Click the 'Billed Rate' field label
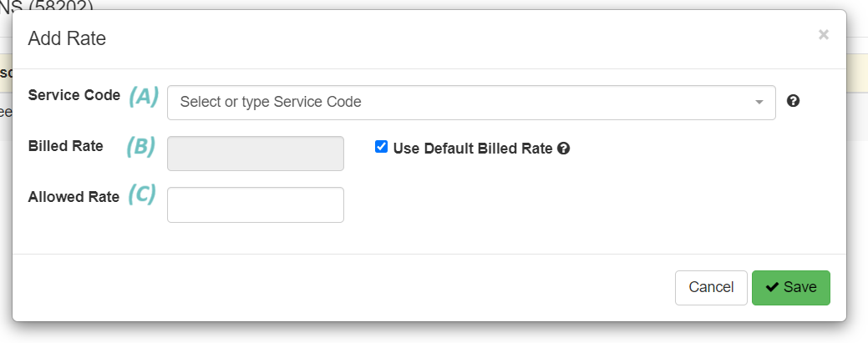 coord(65,146)
